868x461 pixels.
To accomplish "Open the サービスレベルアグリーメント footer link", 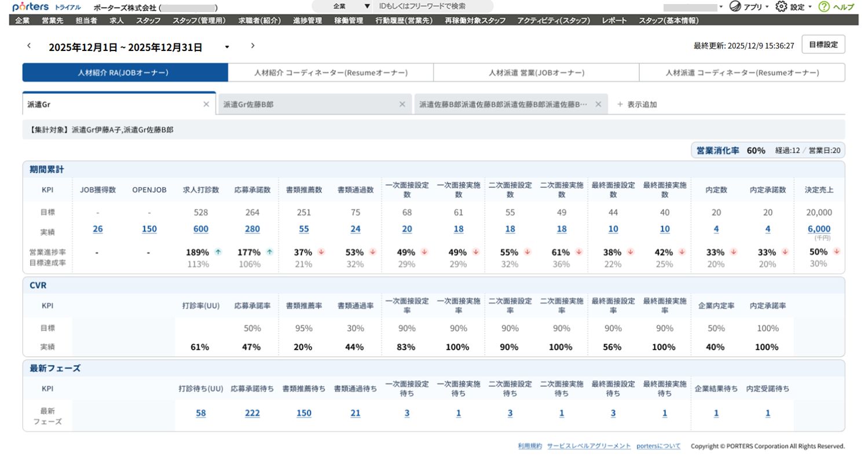I will click(x=589, y=446).
